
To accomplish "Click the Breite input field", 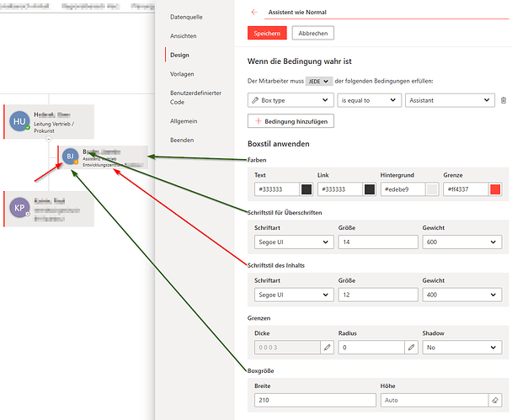I will click(x=312, y=401).
